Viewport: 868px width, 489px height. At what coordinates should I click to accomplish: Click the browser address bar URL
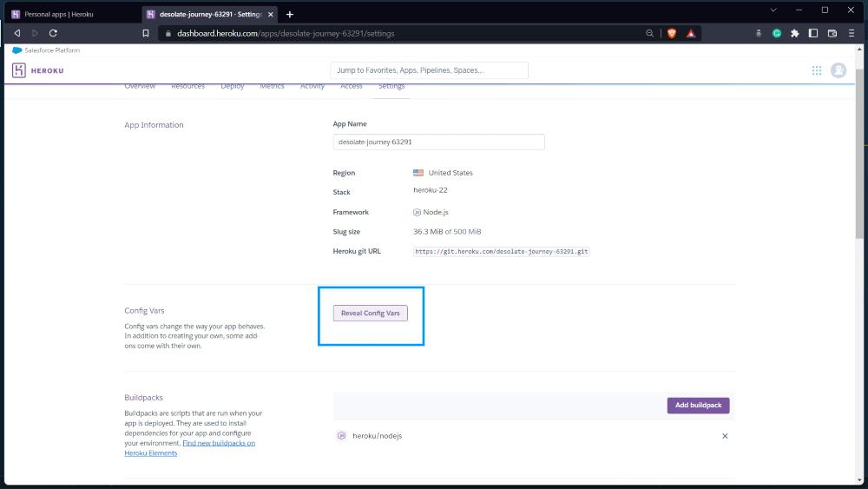(x=286, y=33)
